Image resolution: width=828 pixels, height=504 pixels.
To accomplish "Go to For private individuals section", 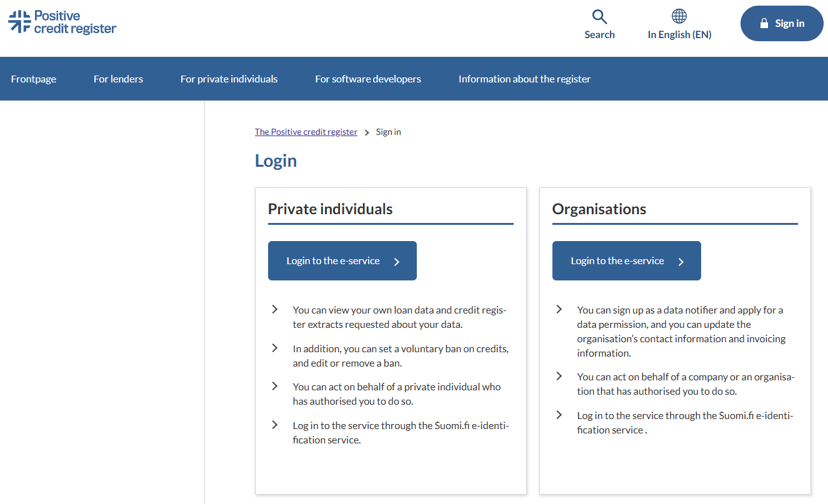I will [229, 79].
